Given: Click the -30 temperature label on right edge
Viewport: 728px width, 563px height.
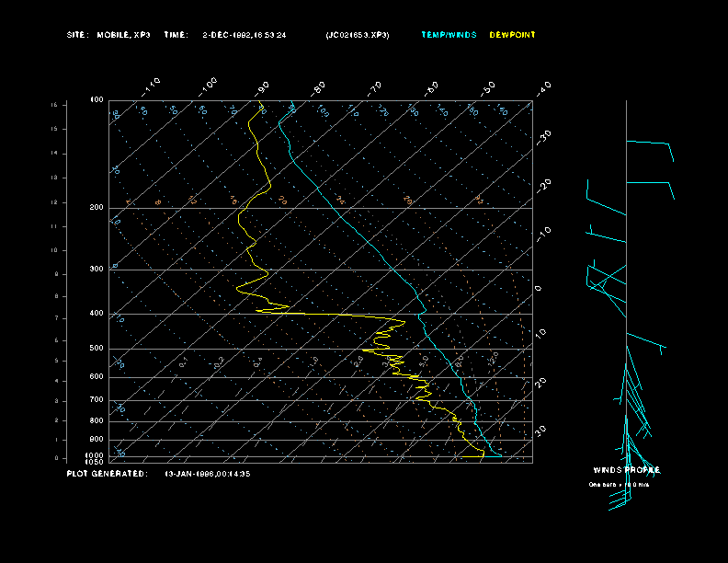Looking at the screenshot, I should tap(543, 137).
